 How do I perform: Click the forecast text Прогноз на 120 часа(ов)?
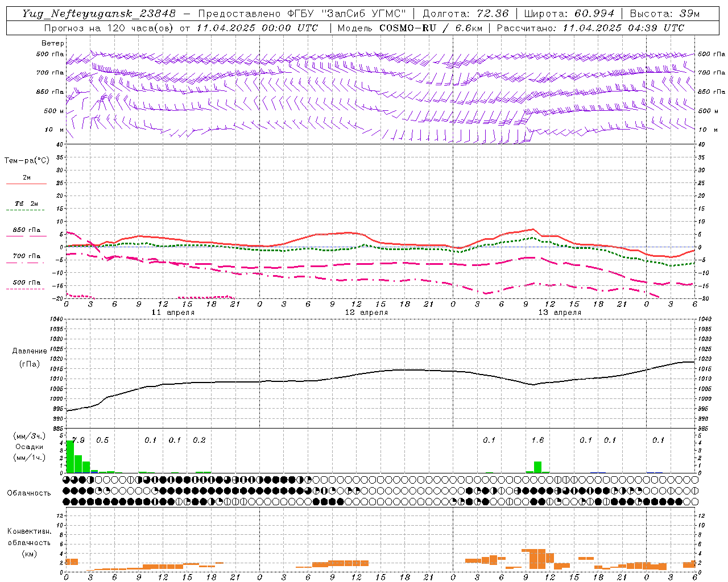[110, 28]
